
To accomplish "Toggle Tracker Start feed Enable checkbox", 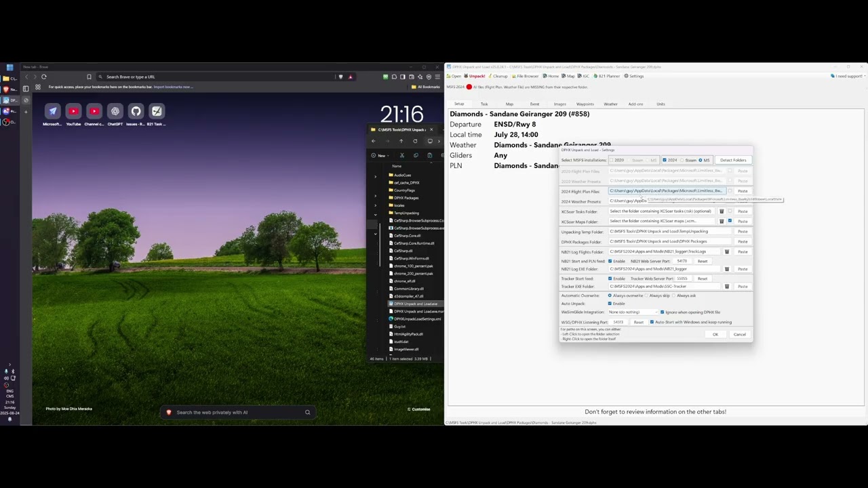I will tap(610, 279).
